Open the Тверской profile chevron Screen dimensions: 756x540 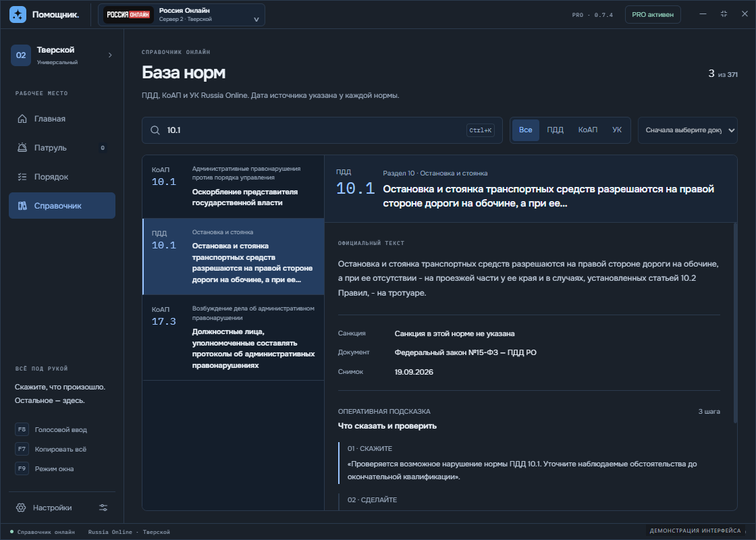click(110, 55)
